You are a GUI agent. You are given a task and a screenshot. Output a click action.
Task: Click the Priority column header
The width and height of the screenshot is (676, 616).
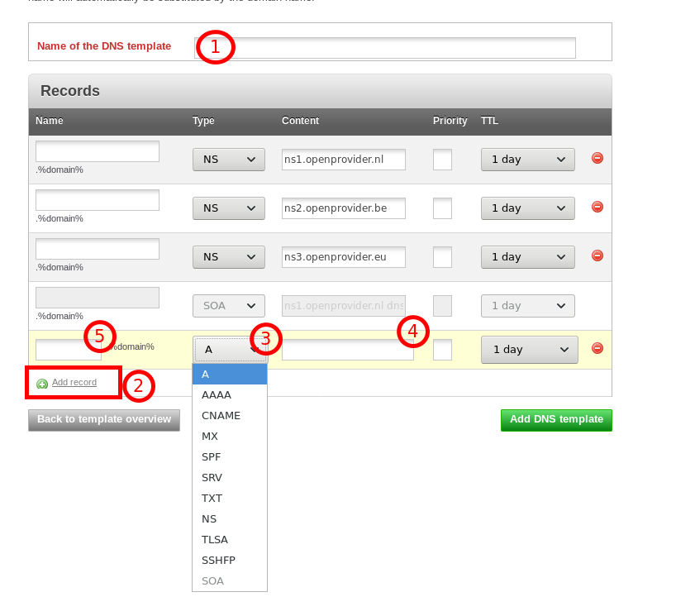coord(450,121)
